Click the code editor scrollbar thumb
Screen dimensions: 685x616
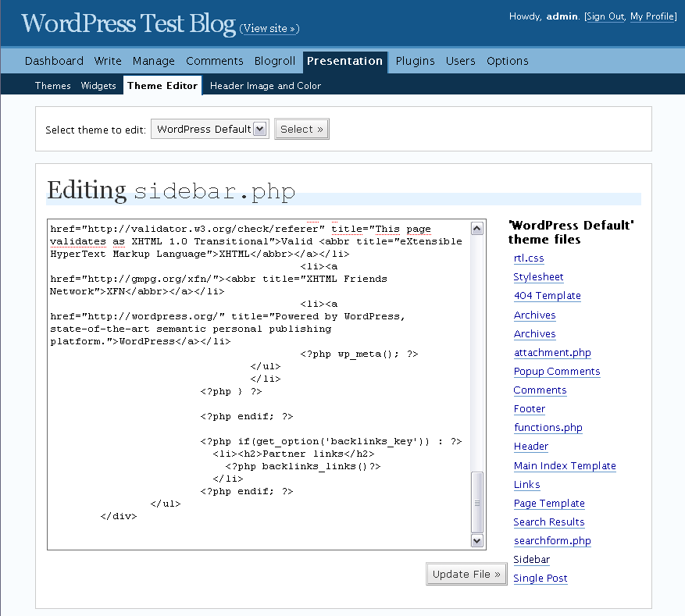(x=477, y=502)
